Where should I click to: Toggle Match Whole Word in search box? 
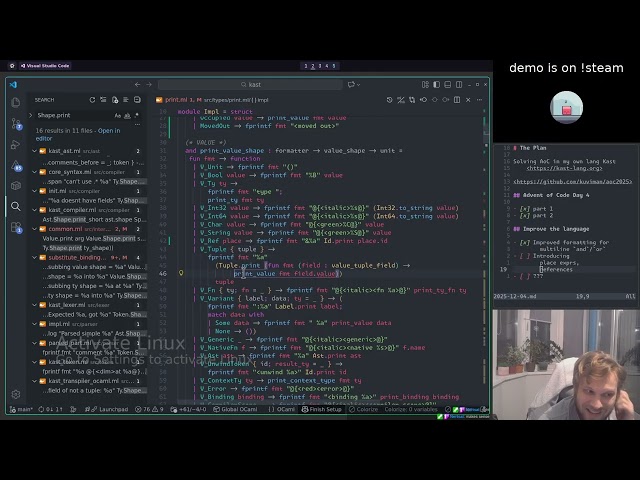coord(127,116)
